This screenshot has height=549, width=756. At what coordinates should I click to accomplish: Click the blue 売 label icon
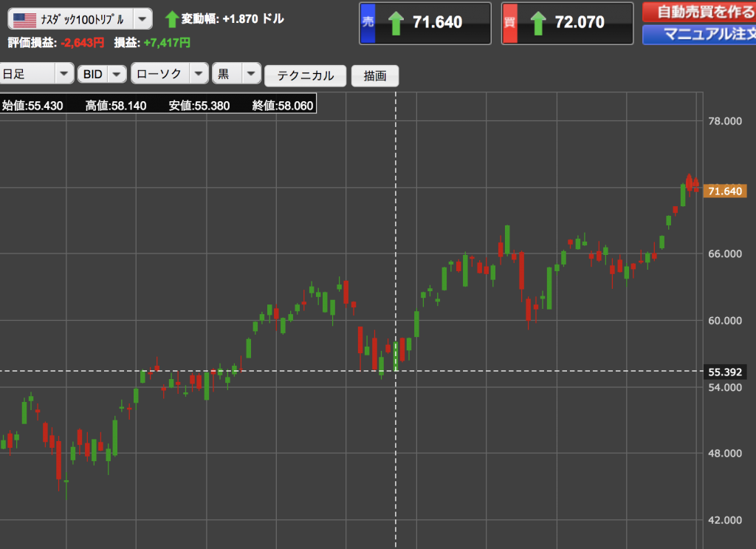tap(368, 23)
